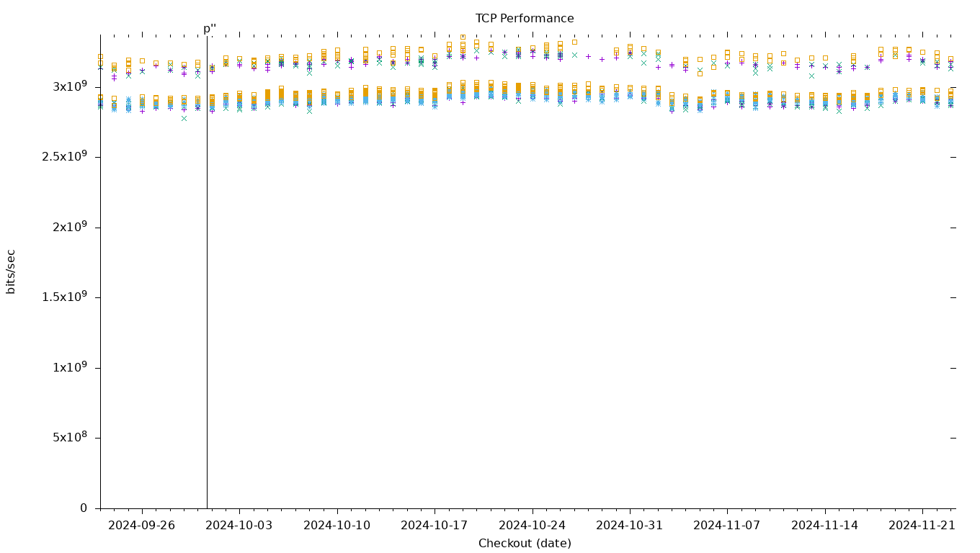The height and width of the screenshot is (553, 980).
Task: Select the 2024-09-26 date label
Action: coord(142,526)
